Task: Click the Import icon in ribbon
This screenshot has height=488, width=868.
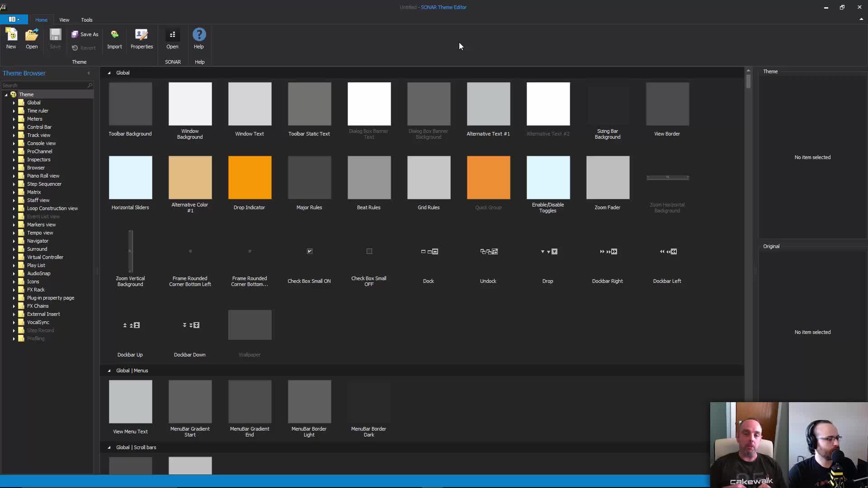Action: (114, 35)
